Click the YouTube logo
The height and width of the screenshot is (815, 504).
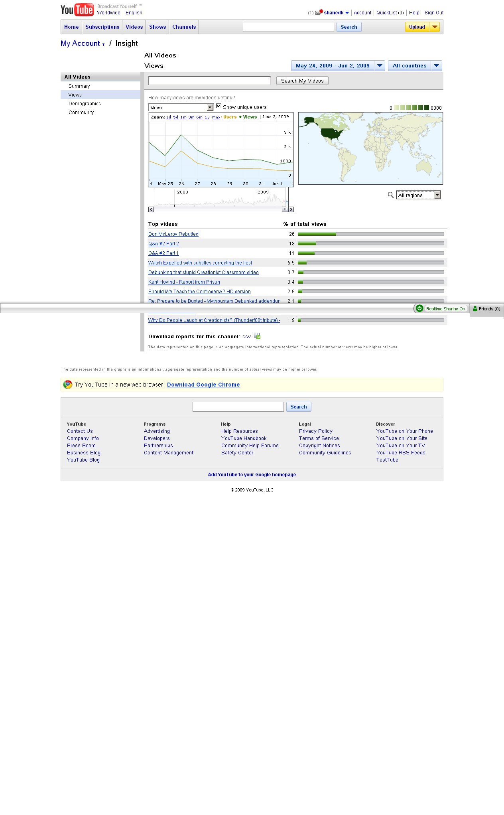click(77, 10)
